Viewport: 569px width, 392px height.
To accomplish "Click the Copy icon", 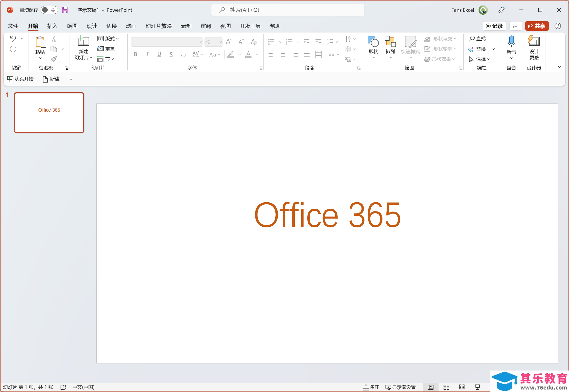I will coord(54,49).
